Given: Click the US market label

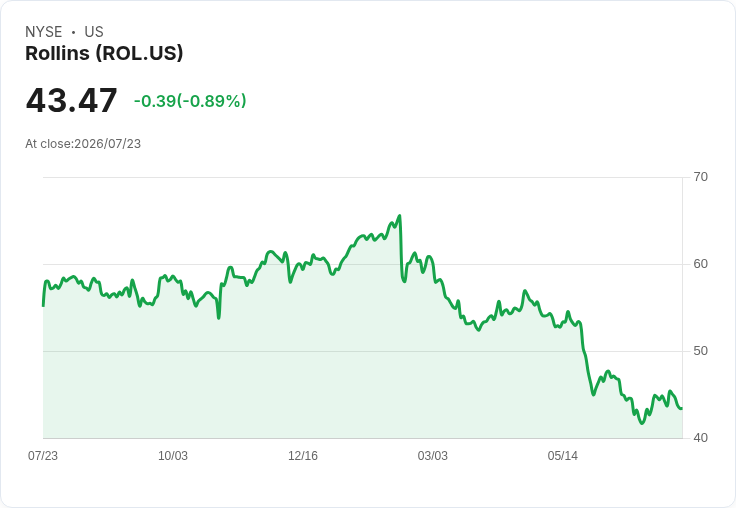Looking at the screenshot, I should tap(94, 32).
